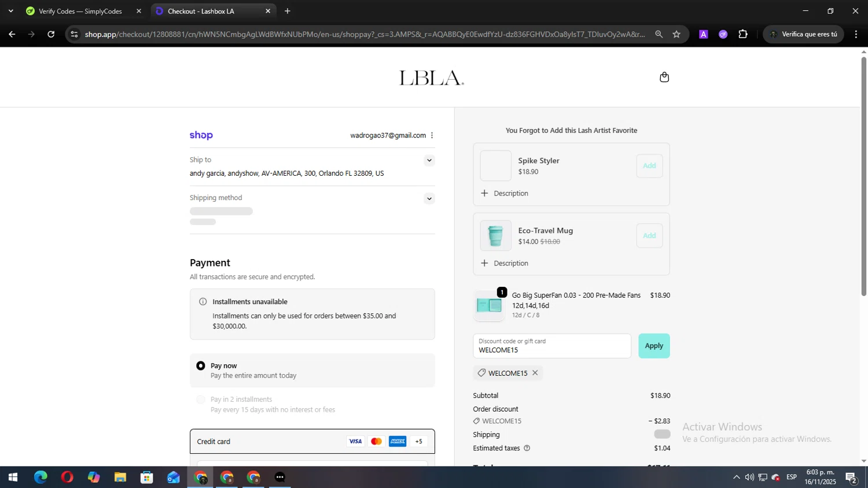Open the tab search dropdown arrow
Screen dimensions: 868x488
point(10,11)
